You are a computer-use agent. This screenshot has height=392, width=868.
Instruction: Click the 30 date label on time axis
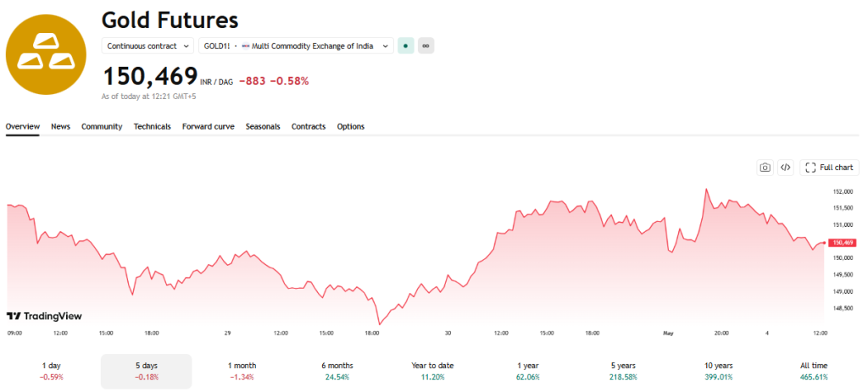[x=448, y=333]
